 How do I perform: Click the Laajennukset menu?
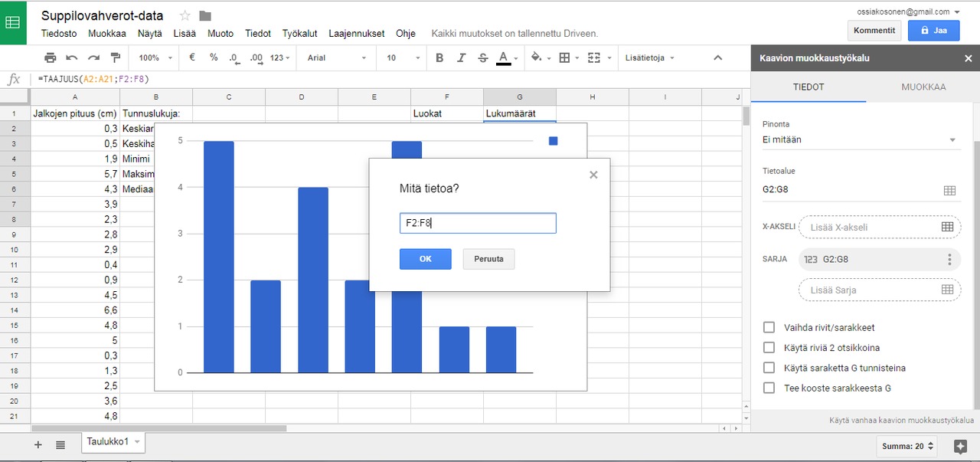[357, 34]
